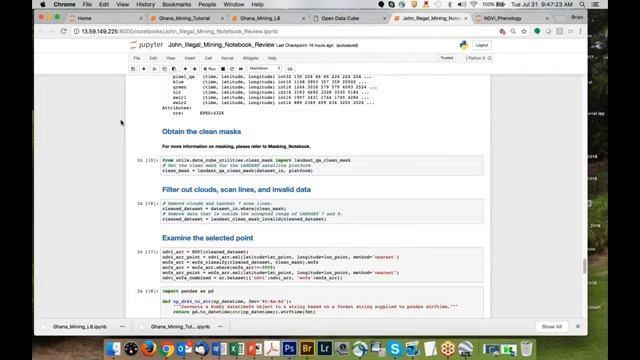Image resolution: width=640 pixels, height=360 pixels.
Task: Save notebook using the toolbar save icon
Action: 133,69
